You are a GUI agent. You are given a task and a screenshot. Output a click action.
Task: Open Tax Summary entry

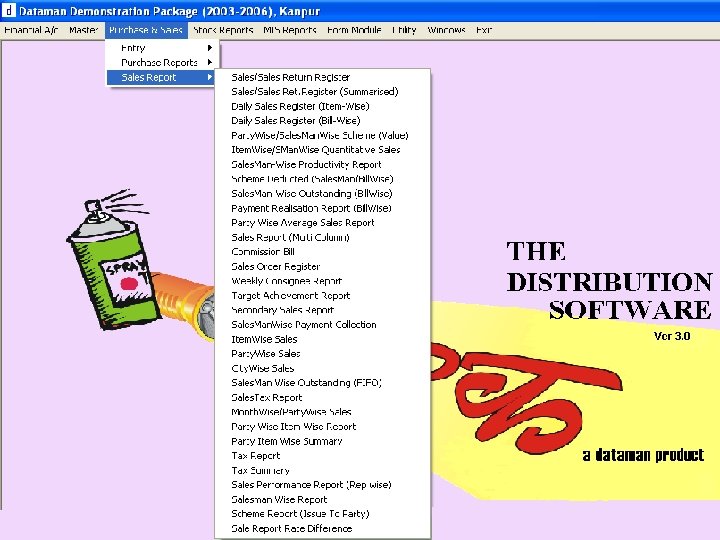pyautogui.click(x=322, y=470)
